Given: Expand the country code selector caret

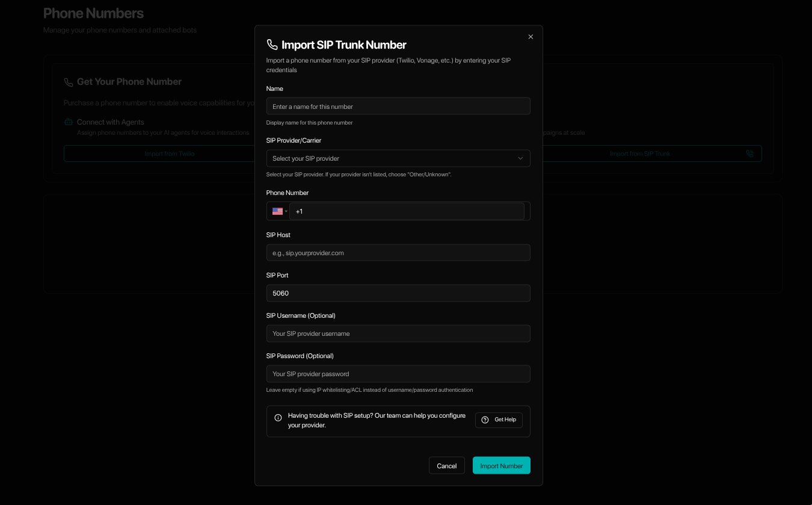Looking at the screenshot, I should click(286, 211).
